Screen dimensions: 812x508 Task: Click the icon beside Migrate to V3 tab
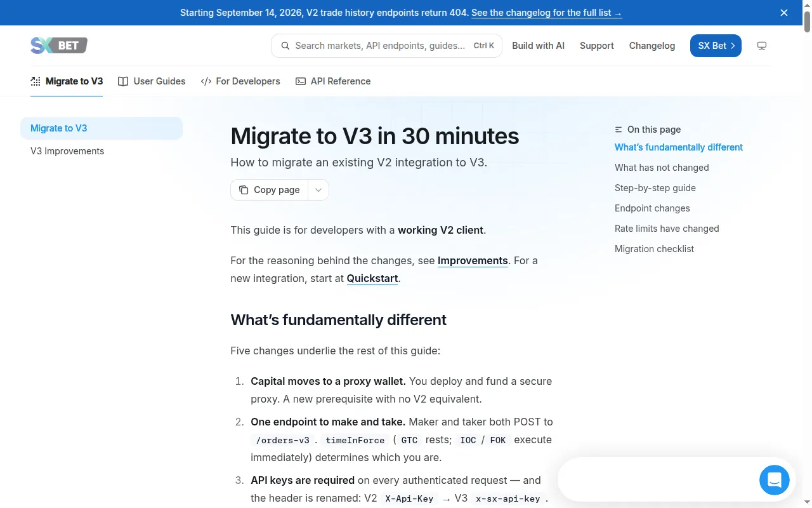(x=36, y=81)
